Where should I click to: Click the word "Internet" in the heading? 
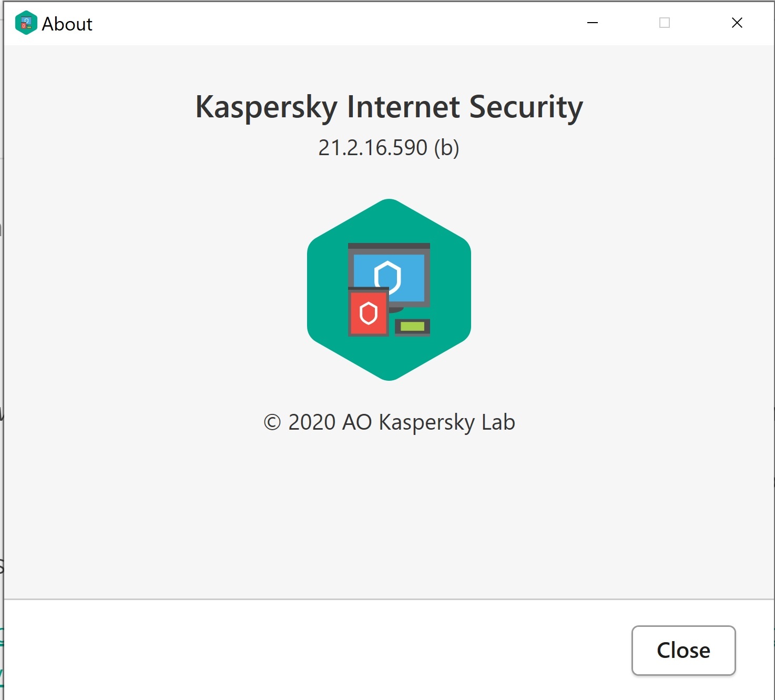coord(403,107)
